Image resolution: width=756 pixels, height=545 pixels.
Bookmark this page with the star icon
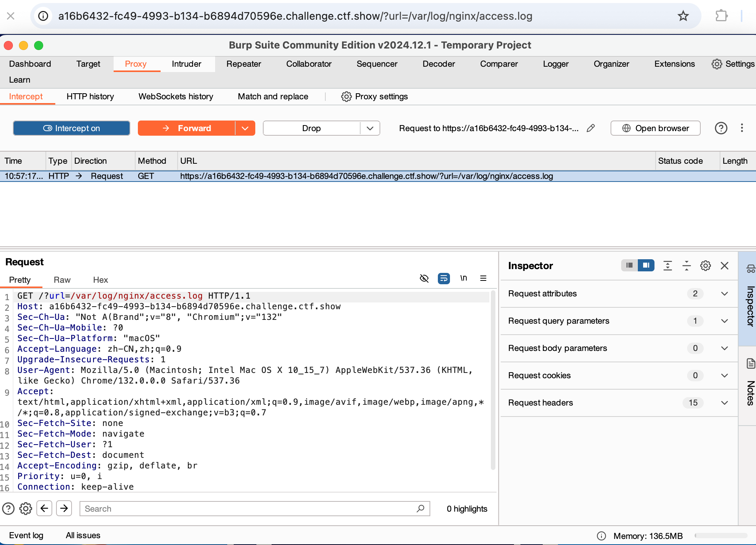coord(683,16)
